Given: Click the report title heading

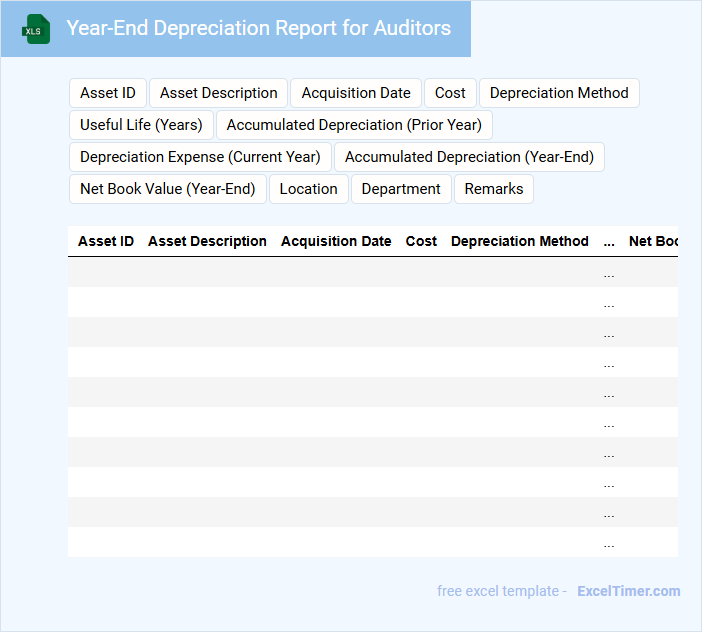Looking at the screenshot, I should [258, 28].
